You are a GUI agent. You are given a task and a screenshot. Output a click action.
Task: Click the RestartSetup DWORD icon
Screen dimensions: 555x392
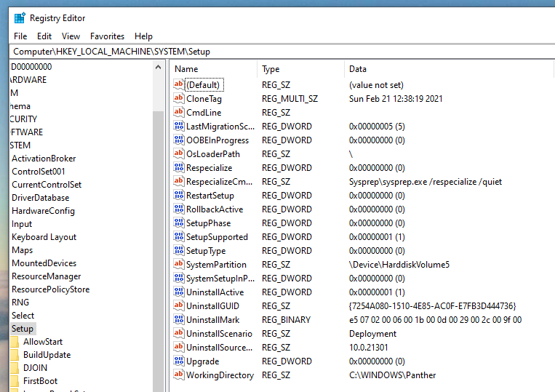click(179, 195)
